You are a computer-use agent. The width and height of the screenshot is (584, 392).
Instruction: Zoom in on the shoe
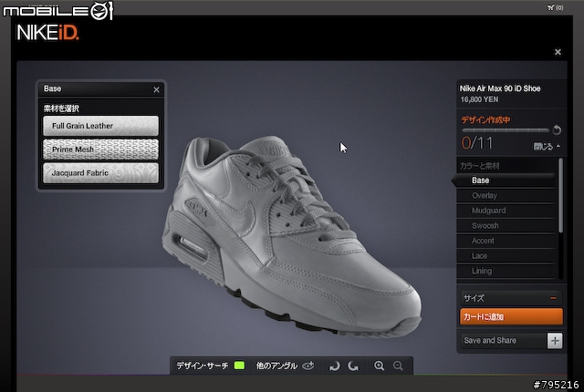[x=380, y=366]
